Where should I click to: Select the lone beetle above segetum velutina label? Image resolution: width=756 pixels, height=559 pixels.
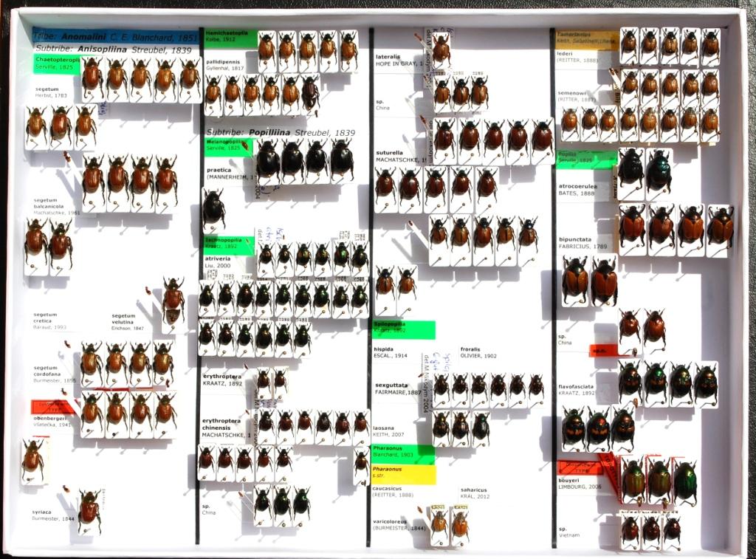(173, 298)
